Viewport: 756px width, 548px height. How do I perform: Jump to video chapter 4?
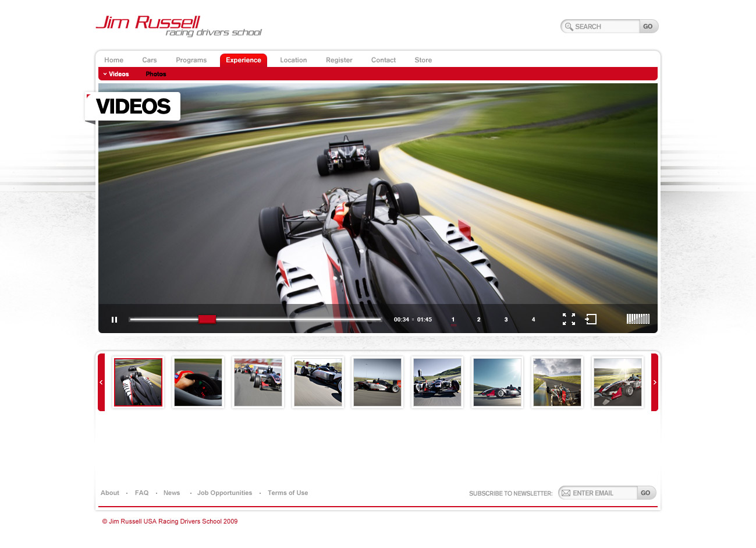[533, 320]
